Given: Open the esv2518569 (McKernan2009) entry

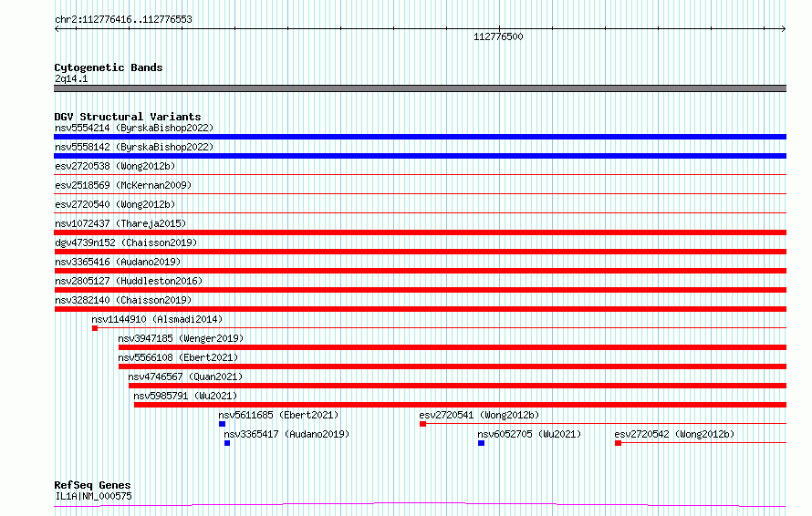Looking at the screenshot, I should pos(123,185).
